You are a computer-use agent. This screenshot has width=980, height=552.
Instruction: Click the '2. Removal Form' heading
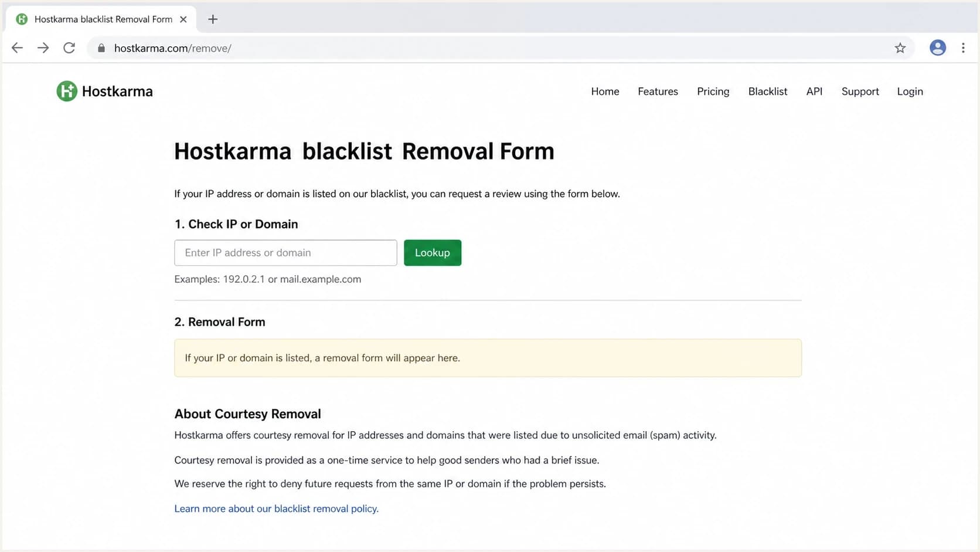point(220,322)
